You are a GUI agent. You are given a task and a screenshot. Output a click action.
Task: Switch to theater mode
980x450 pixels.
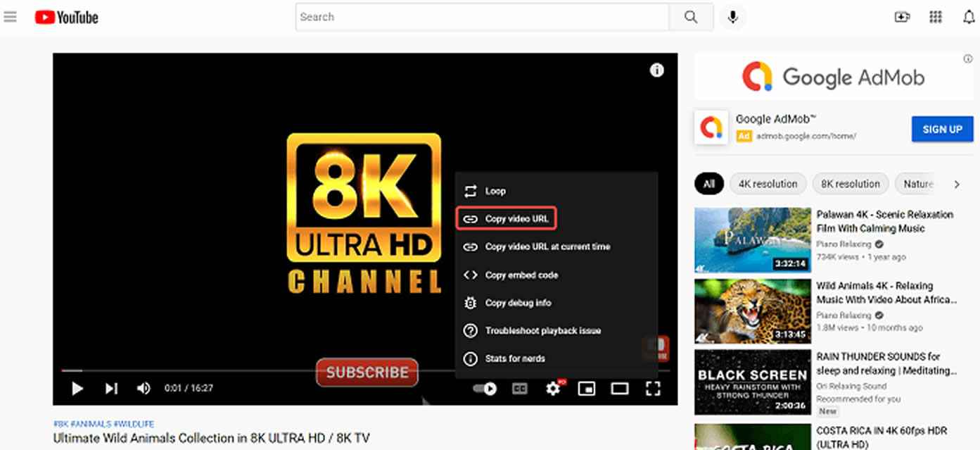620,388
